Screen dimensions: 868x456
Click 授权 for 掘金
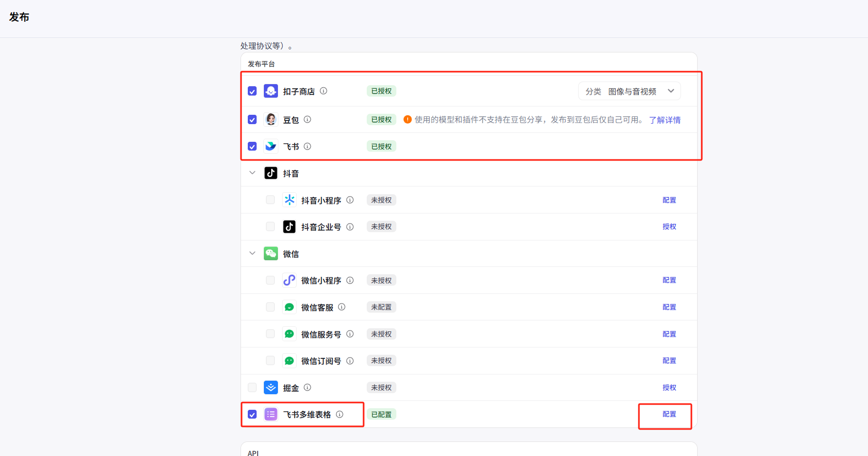670,387
